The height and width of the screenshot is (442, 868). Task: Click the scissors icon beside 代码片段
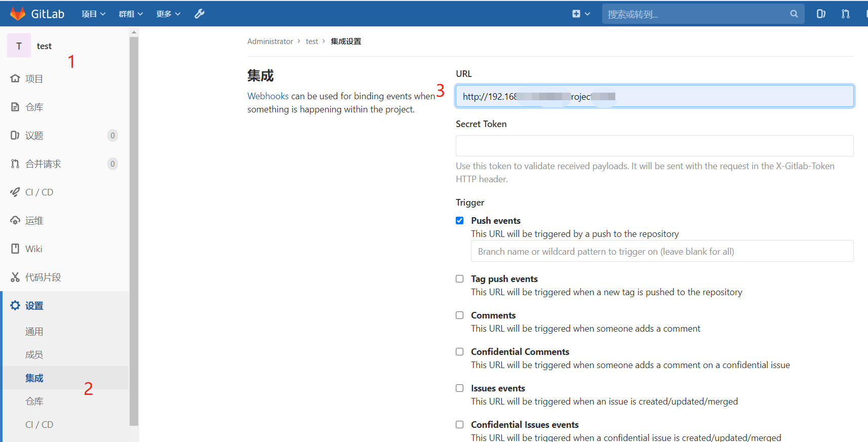point(15,277)
